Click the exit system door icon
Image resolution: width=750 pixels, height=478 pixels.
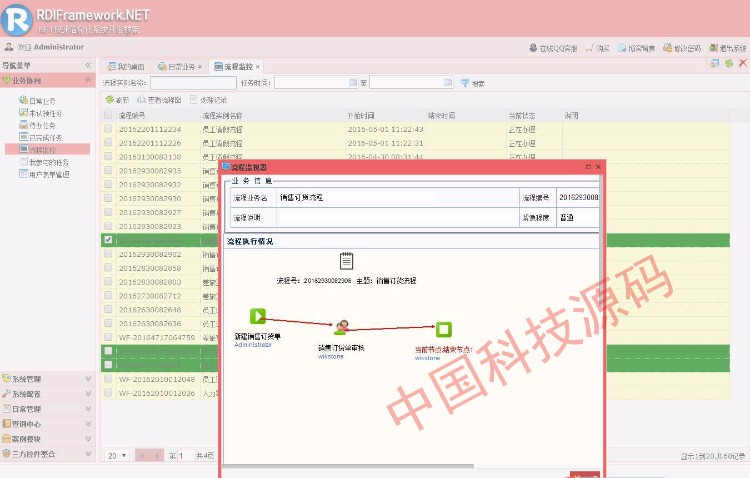pos(713,48)
